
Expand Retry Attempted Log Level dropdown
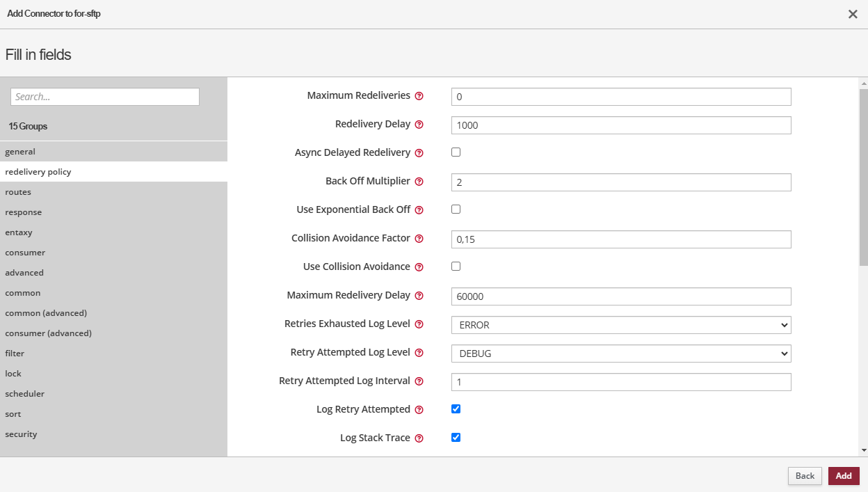pos(620,354)
